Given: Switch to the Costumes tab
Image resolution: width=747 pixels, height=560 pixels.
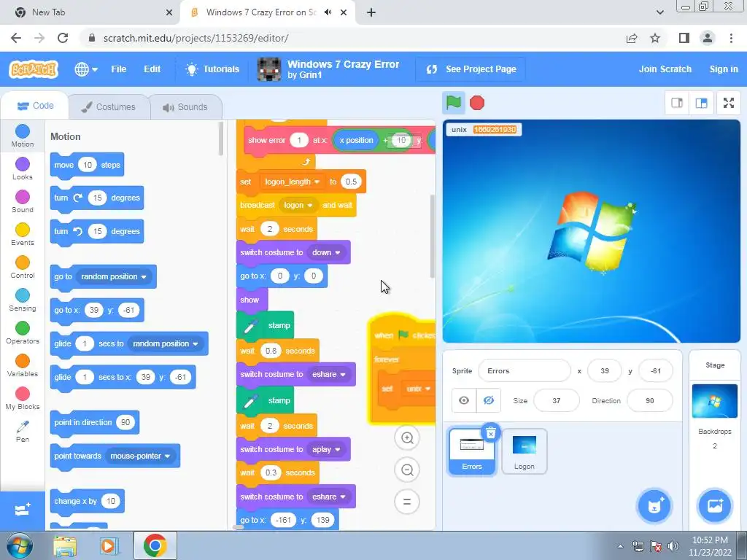Looking at the screenshot, I should pyautogui.click(x=109, y=106).
